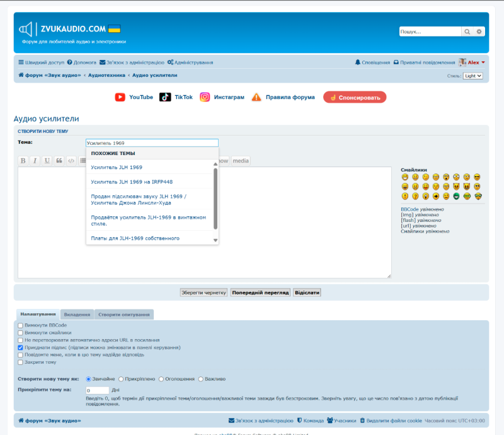The width and height of the screenshot is (504, 435).
Task: Insert the big grin first smiley
Action: coord(405,177)
